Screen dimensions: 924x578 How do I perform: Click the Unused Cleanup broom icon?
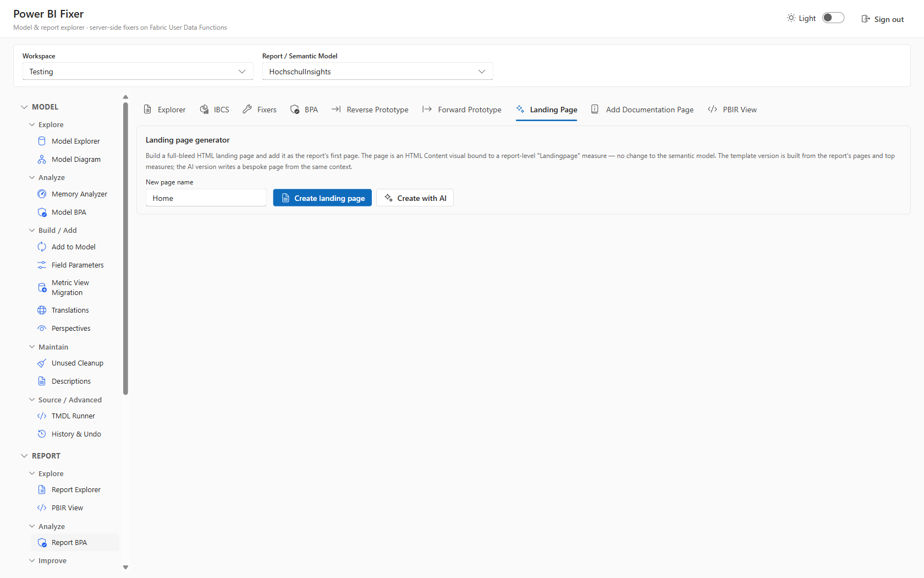pos(42,363)
